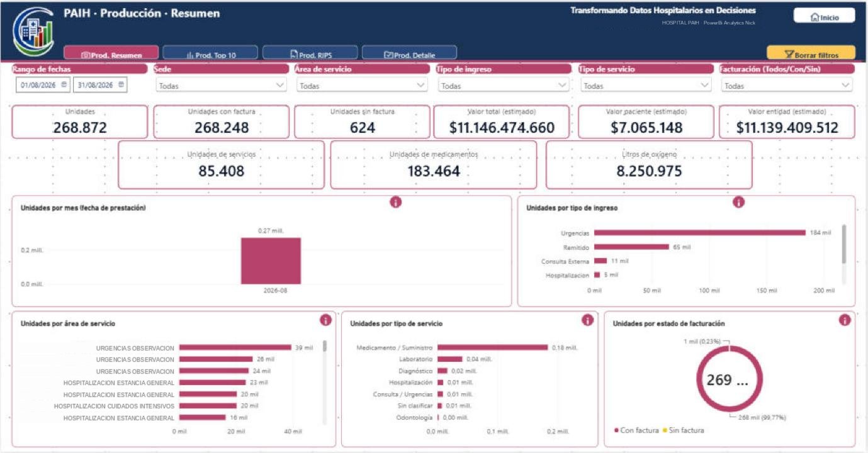The image size is (868, 453).
Task: Click the Unidades de medicamentos value 183.464
Action: (434, 171)
